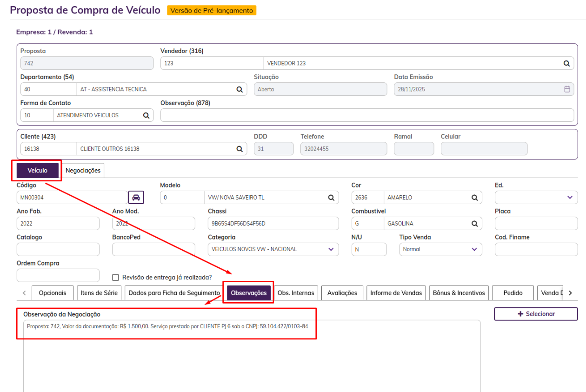Viewport: 586px width, 392px height.
Task: Click the Código field MN00304
Action: 72,198
